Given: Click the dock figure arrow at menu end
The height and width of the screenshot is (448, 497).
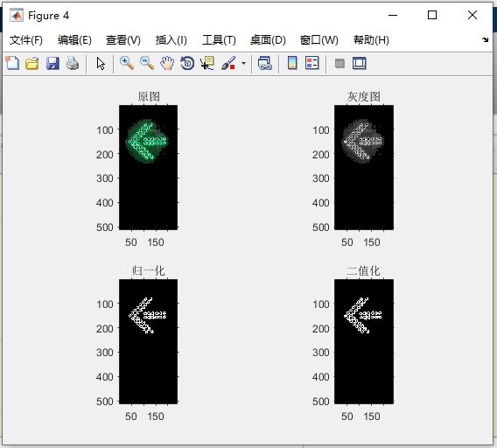Looking at the screenshot, I should coord(486,39).
